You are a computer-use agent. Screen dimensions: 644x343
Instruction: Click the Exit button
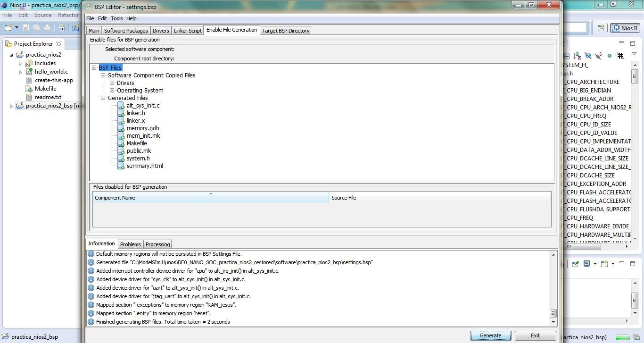(x=535, y=335)
